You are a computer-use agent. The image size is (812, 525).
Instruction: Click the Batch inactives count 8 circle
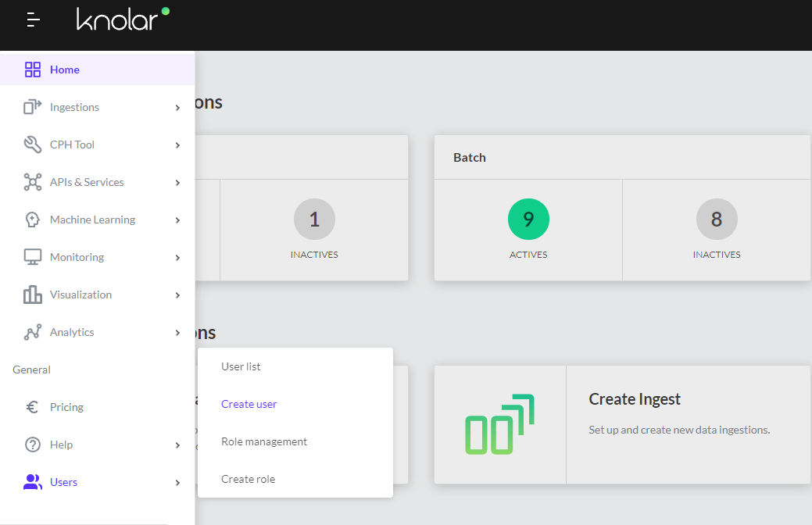pos(717,219)
